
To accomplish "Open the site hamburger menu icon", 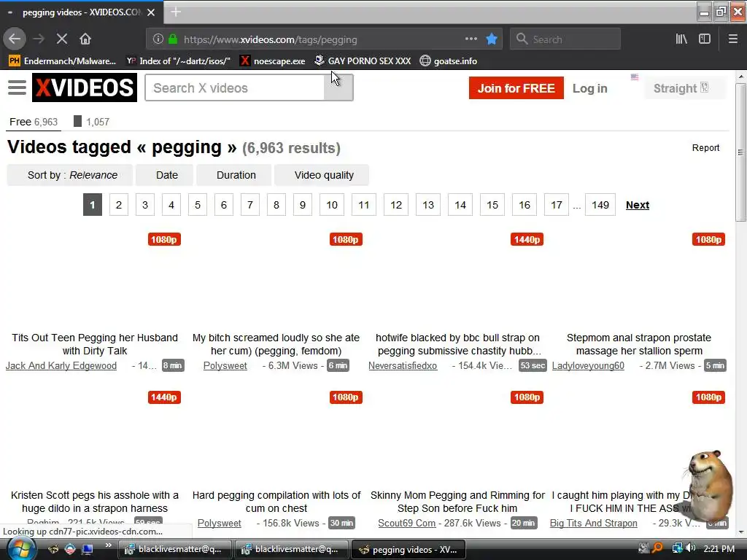I will [18, 87].
